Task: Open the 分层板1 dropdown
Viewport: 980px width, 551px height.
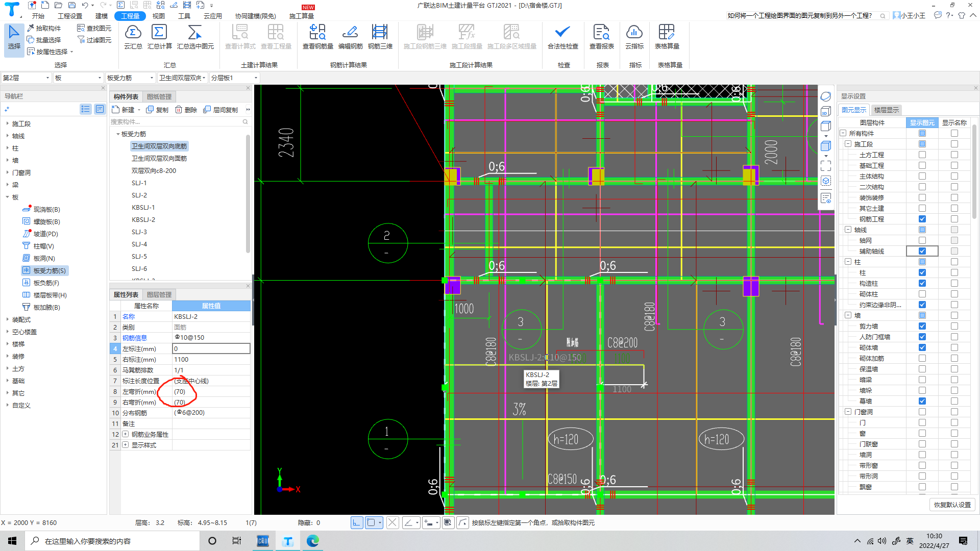Action: [234, 78]
